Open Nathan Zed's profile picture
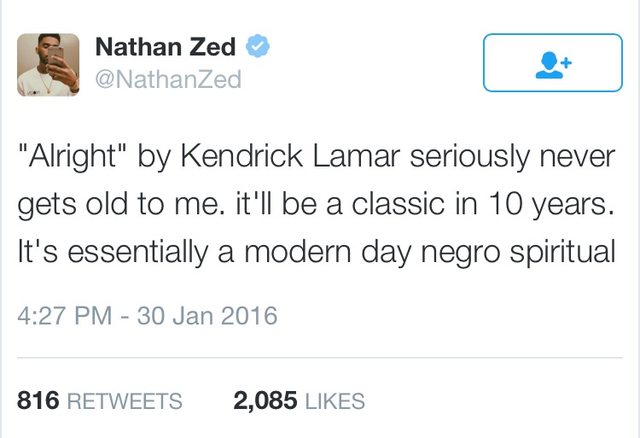640x438 pixels. point(48,65)
